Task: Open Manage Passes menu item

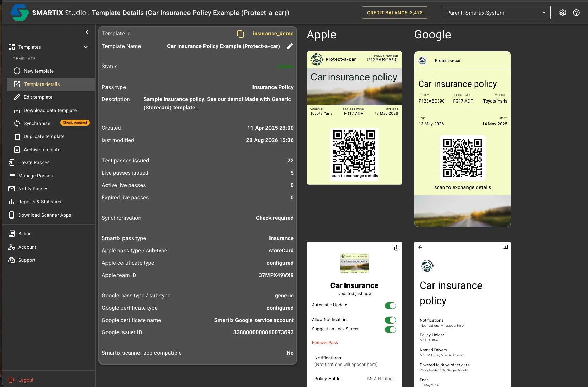Action: (x=49, y=176)
